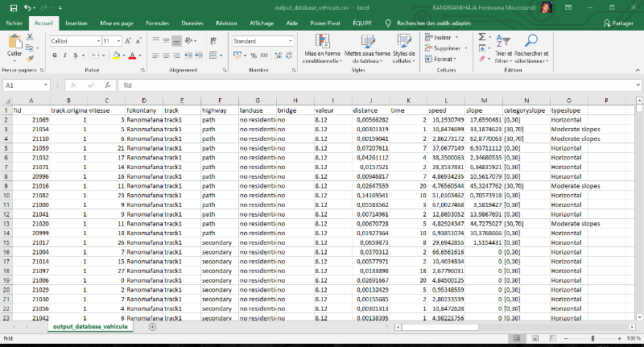Click the insert function fx icon
Image resolution: width=644 pixels, height=347 pixels.
click(x=105, y=85)
